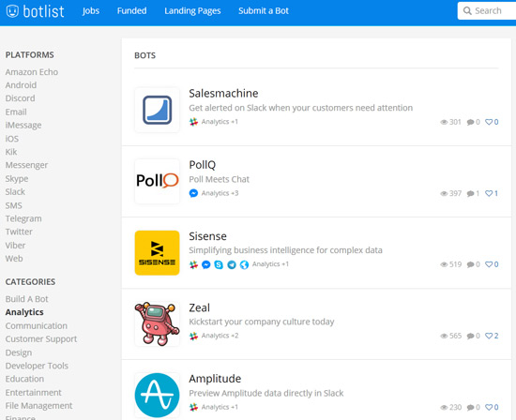Filter by Android platform
The height and width of the screenshot is (420, 516).
coord(21,85)
